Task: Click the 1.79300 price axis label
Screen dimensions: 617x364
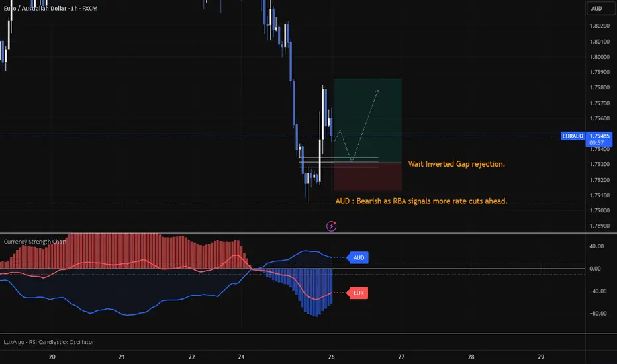Action: 599,165
